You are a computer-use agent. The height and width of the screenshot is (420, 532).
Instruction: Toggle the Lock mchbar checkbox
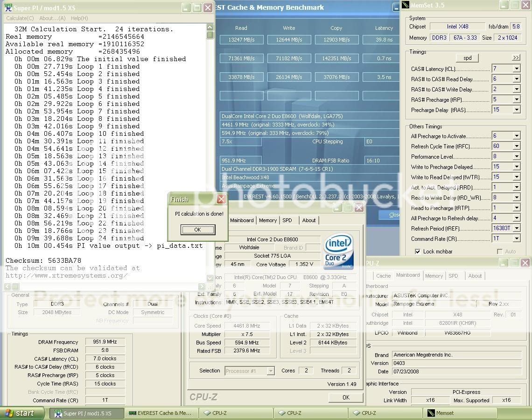(x=418, y=252)
